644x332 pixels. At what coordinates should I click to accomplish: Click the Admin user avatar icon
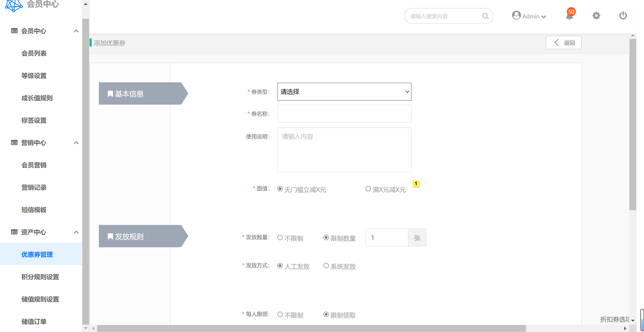(x=516, y=15)
